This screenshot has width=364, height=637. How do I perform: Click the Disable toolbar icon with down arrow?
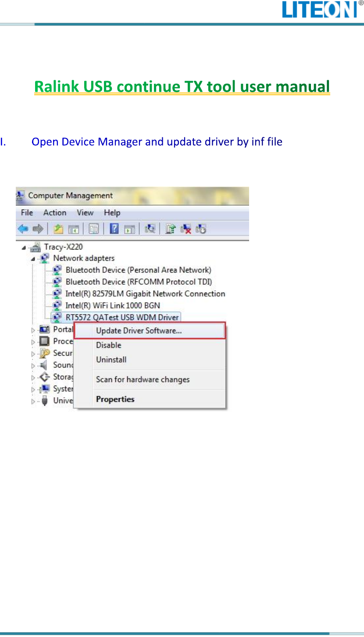tap(201, 229)
